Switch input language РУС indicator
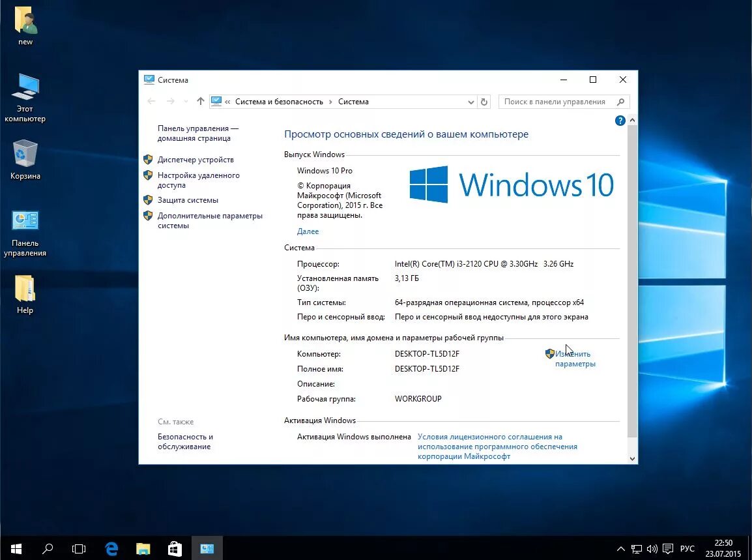752x560 pixels. click(687, 548)
